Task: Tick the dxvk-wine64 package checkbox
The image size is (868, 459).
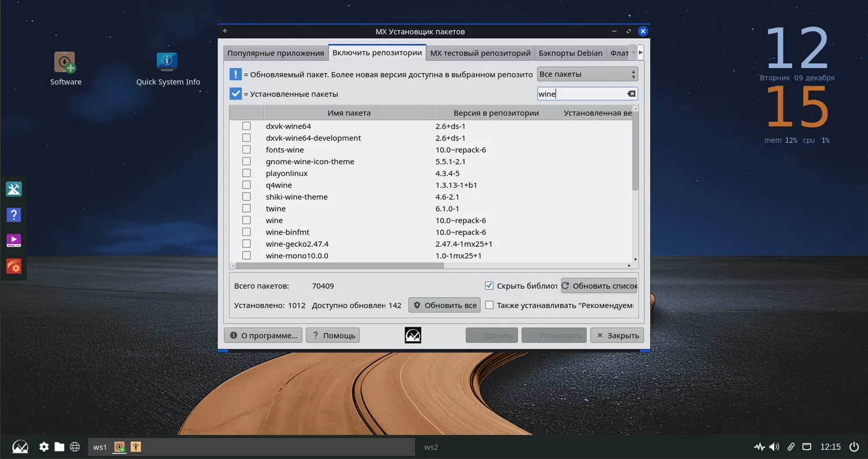Action: coord(247,126)
